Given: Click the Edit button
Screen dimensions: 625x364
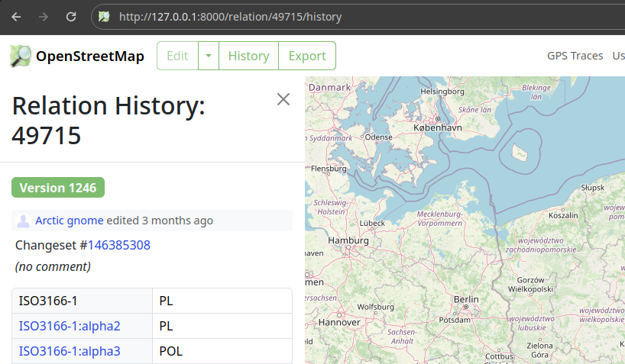Looking at the screenshot, I should click(177, 56).
